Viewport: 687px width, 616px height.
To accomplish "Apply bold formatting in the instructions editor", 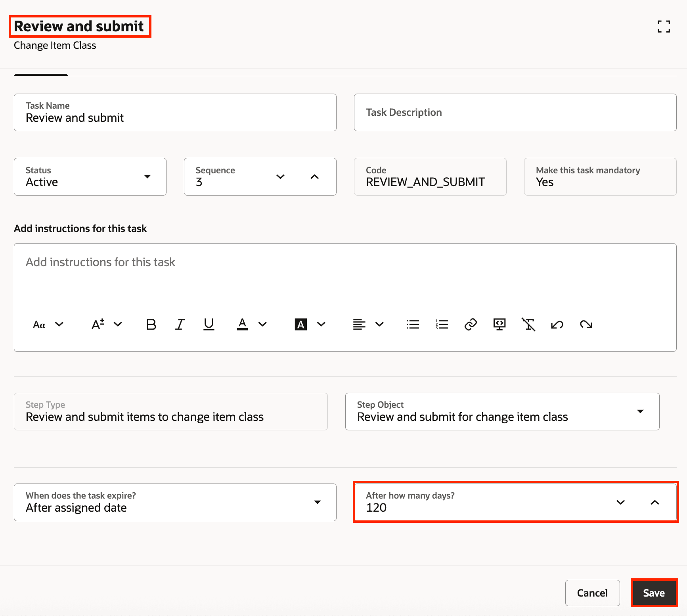I will [x=151, y=324].
